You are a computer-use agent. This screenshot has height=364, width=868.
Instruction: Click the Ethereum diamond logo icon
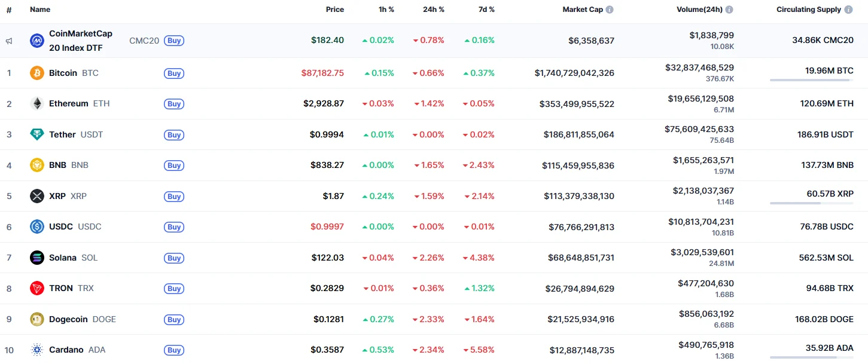[37, 103]
